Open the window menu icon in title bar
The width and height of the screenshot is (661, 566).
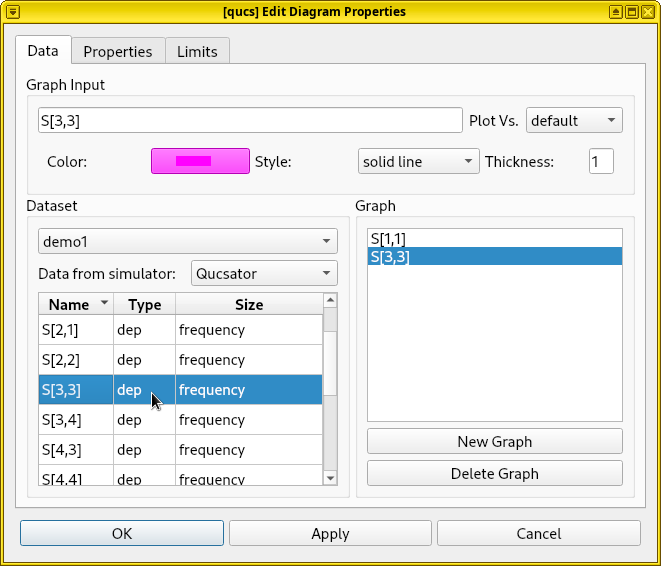13,11
